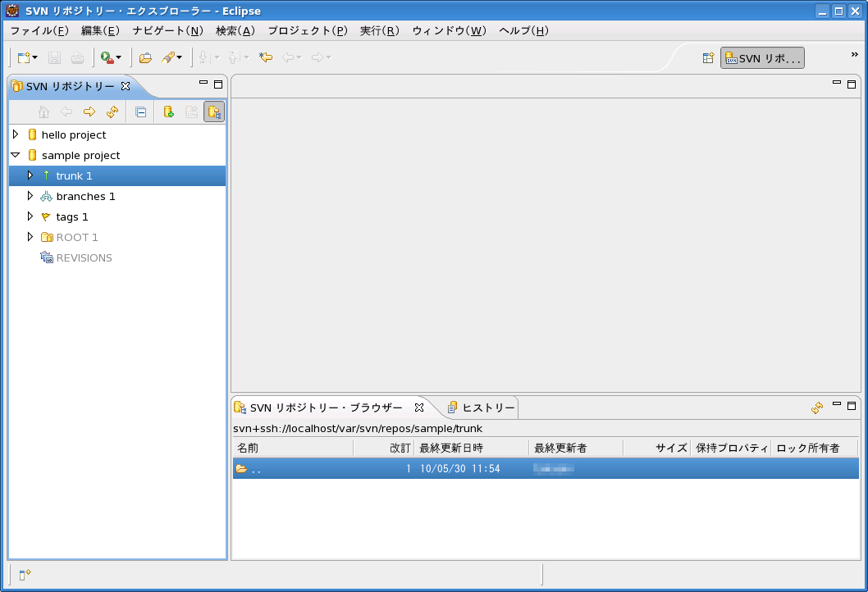The width and height of the screenshot is (868, 592).
Task: Click the Search flashlight icon
Action: (x=167, y=57)
